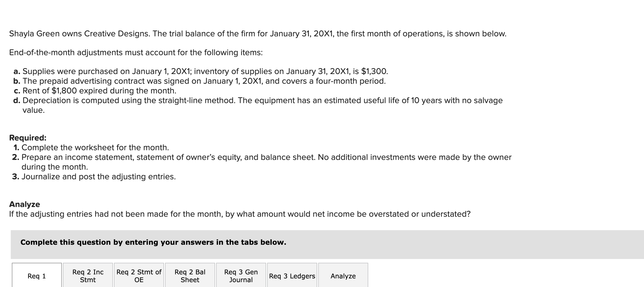Click the Complete this question instruction banner
Screen dimensions: 644x287
pyautogui.click(x=153, y=242)
